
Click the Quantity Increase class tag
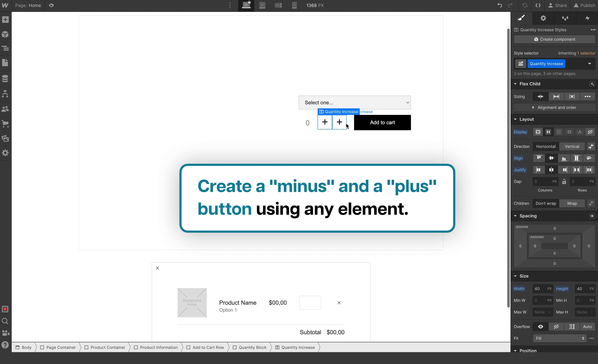546,64
